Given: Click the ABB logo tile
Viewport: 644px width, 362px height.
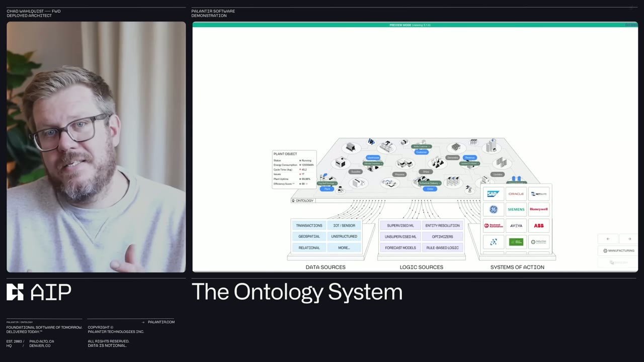Looking at the screenshot, I should [x=538, y=225].
